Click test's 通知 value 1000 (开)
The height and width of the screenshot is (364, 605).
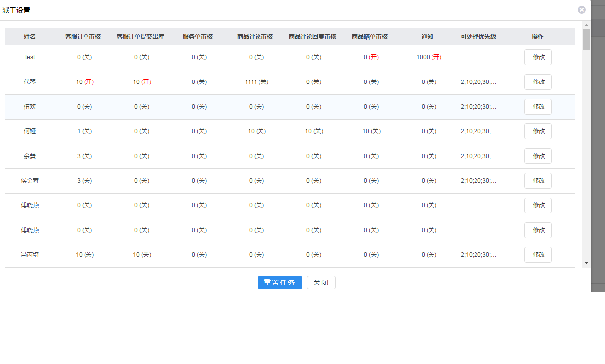(x=429, y=57)
